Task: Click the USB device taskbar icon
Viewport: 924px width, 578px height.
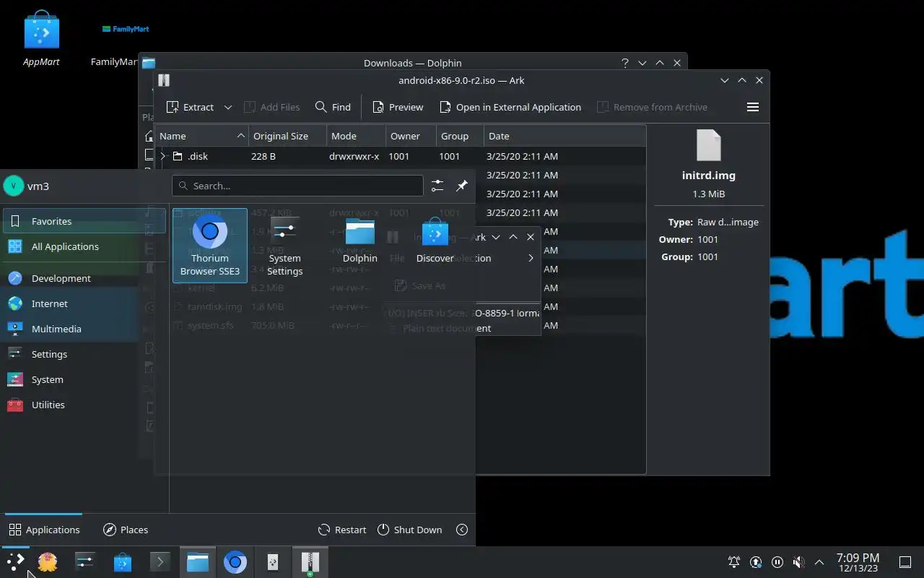Action: coord(273,561)
